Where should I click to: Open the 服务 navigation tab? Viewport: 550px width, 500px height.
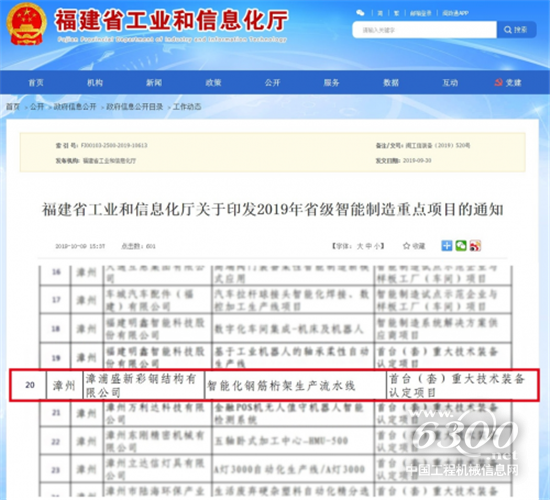(331, 82)
